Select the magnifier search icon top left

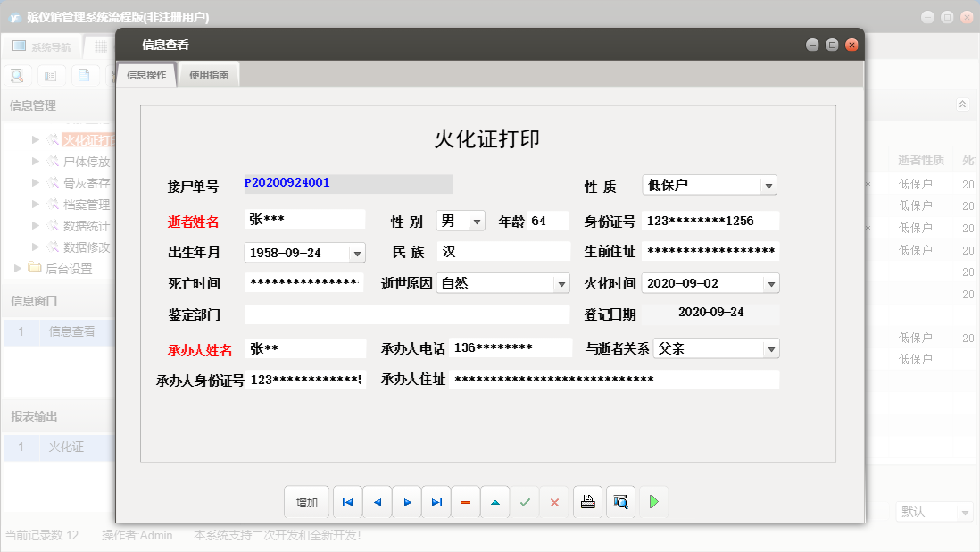pyautogui.click(x=16, y=76)
